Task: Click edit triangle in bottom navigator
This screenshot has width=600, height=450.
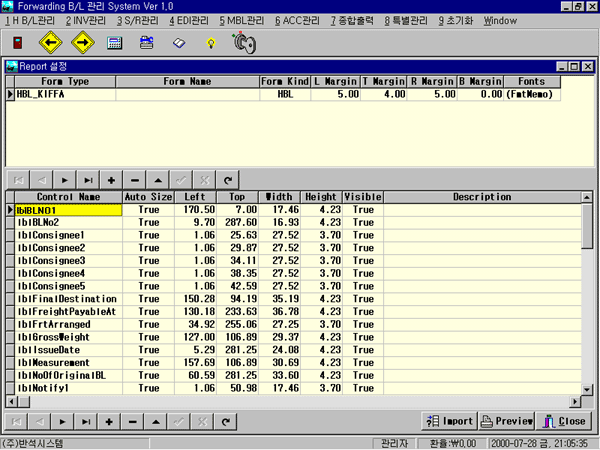Action: 156,422
